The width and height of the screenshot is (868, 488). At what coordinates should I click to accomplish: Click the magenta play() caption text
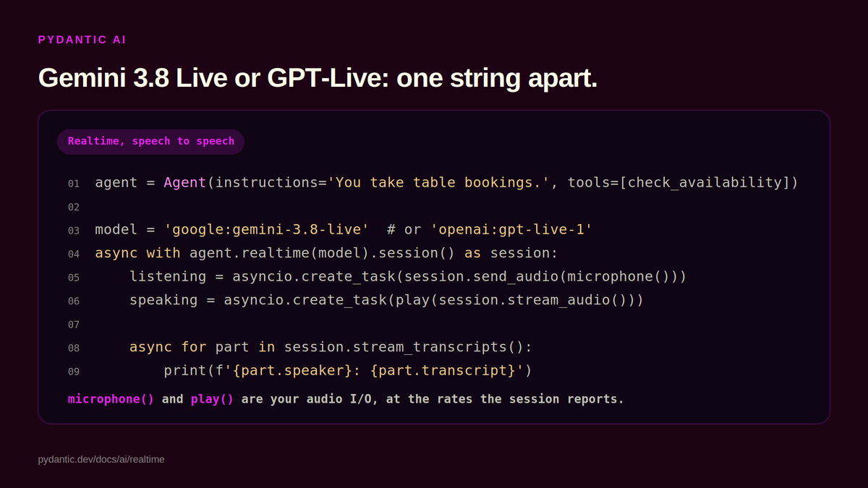(x=212, y=399)
